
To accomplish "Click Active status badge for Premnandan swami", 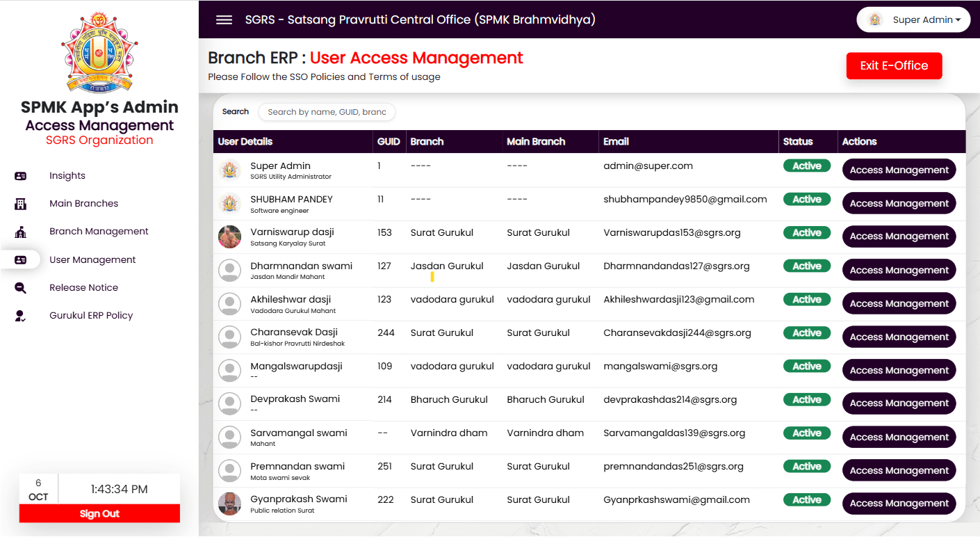I will (x=806, y=467).
